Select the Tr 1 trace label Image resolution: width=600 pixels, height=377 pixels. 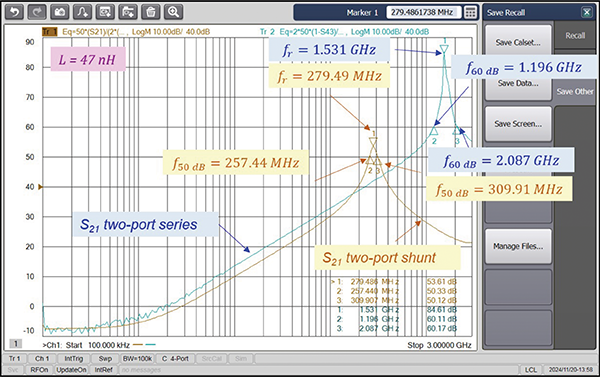point(49,32)
